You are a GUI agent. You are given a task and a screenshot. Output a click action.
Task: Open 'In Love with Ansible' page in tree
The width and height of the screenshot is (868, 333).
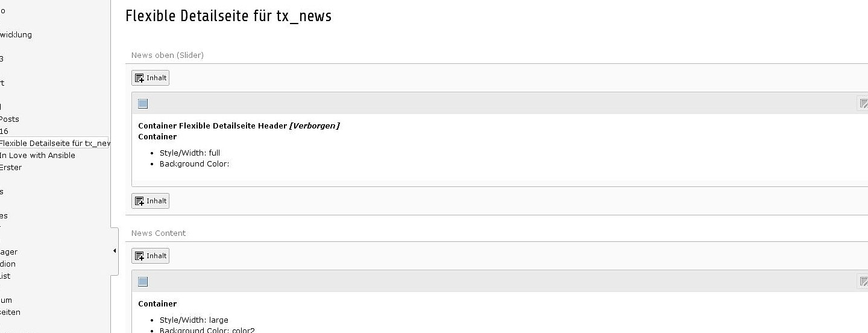pos(37,155)
